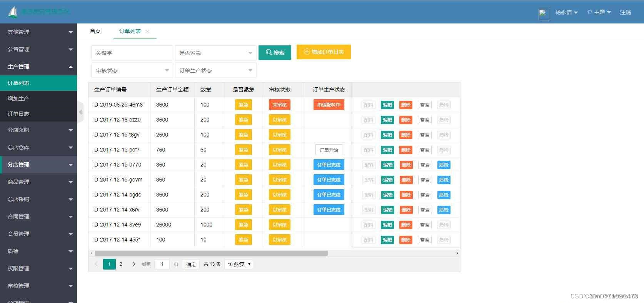Click the horizontal table scrollbar
This screenshot has height=303, width=644.
211,253
